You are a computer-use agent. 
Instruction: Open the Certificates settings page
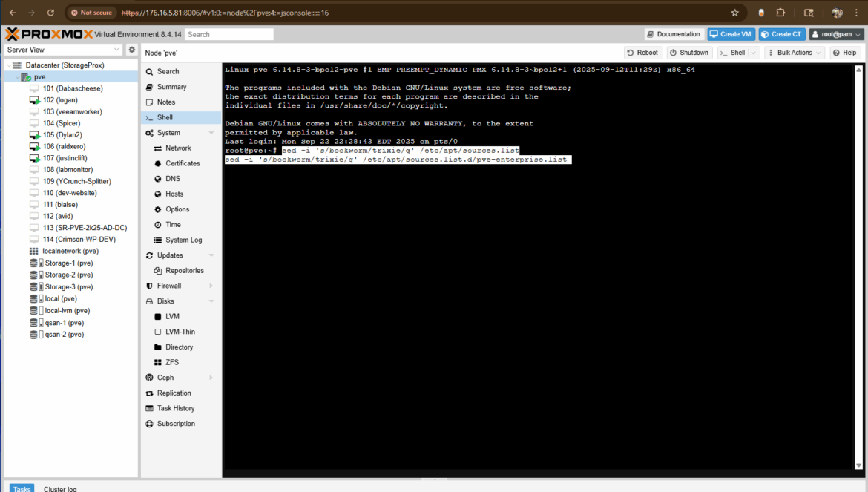click(183, 163)
